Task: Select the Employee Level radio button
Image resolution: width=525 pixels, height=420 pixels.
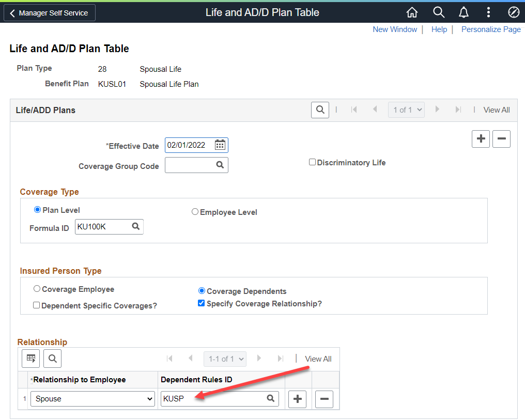Action: (x=195, y=212)
